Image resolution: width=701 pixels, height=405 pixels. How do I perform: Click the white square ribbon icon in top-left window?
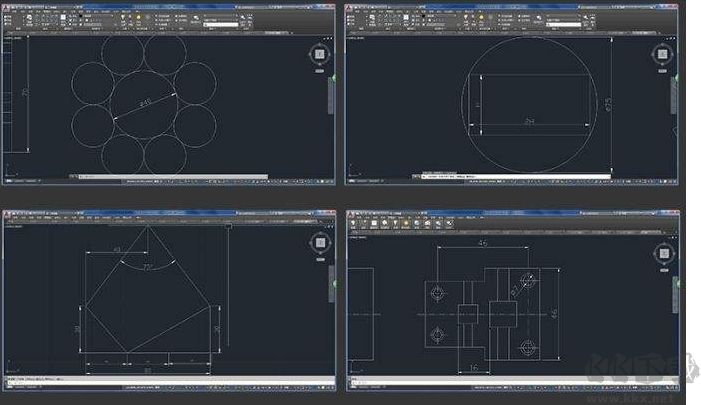point(63,17)
